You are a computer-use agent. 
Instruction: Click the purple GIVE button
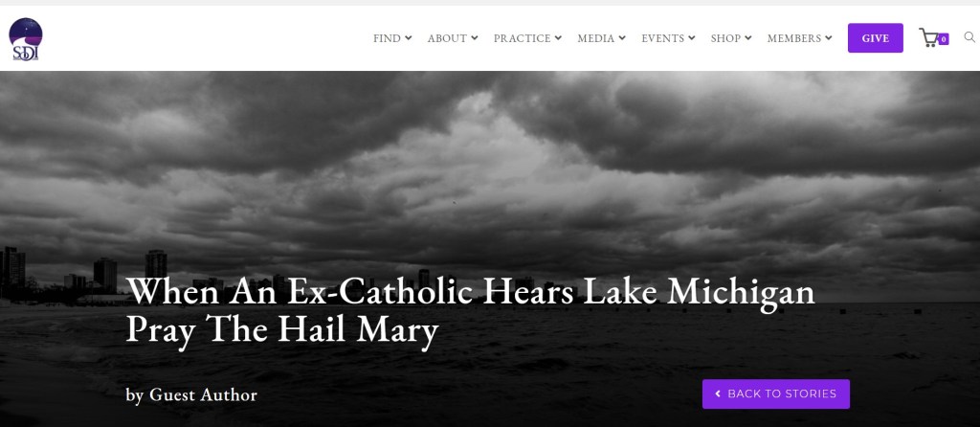pyautogui.click(x=875, y=38)
